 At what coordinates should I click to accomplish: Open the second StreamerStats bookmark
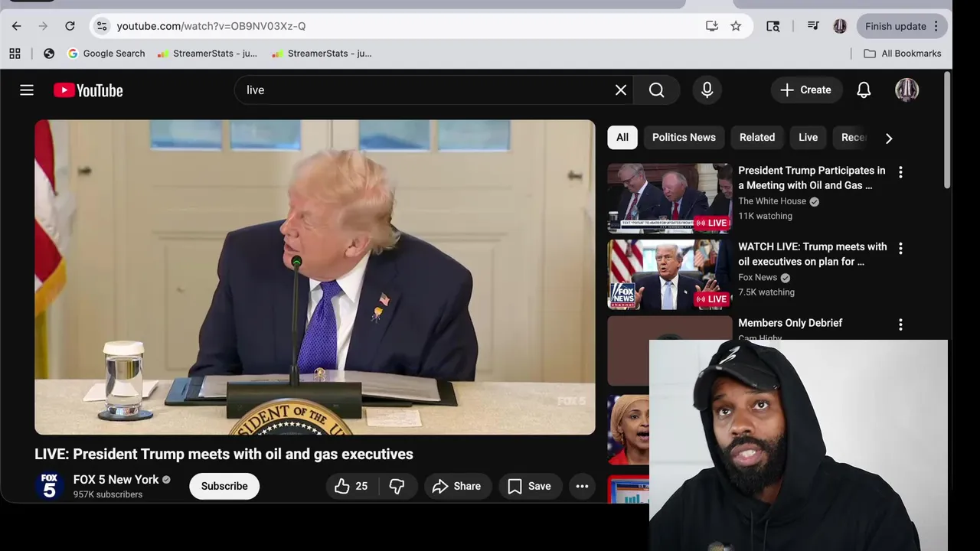[x=322, y=54]
